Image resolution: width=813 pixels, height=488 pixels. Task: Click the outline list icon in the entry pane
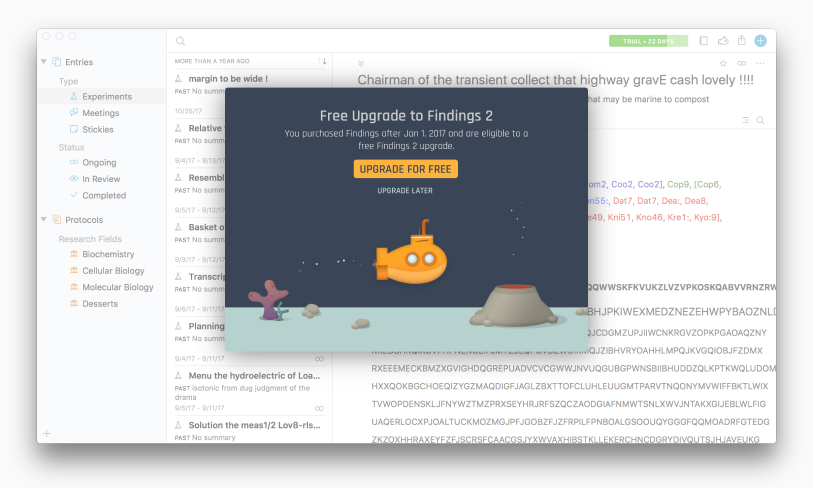click(746, 120)
